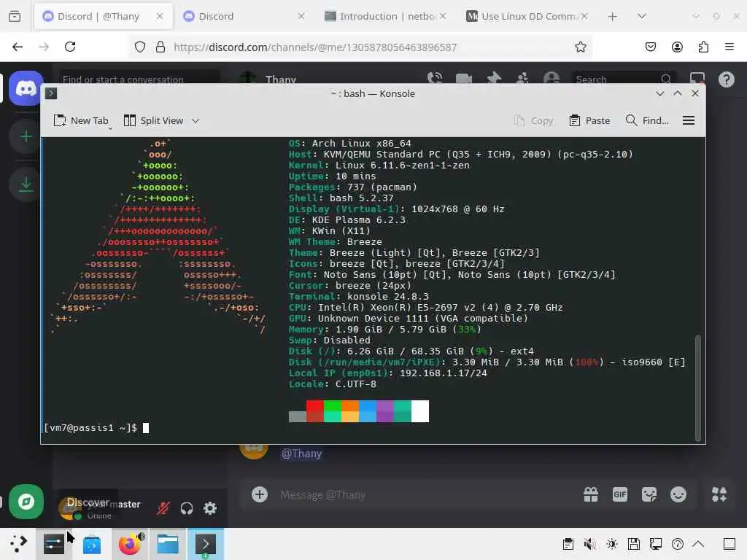Click Copy in Konsole toolbar
Screen dimensions: 747x560
(533, 120)
